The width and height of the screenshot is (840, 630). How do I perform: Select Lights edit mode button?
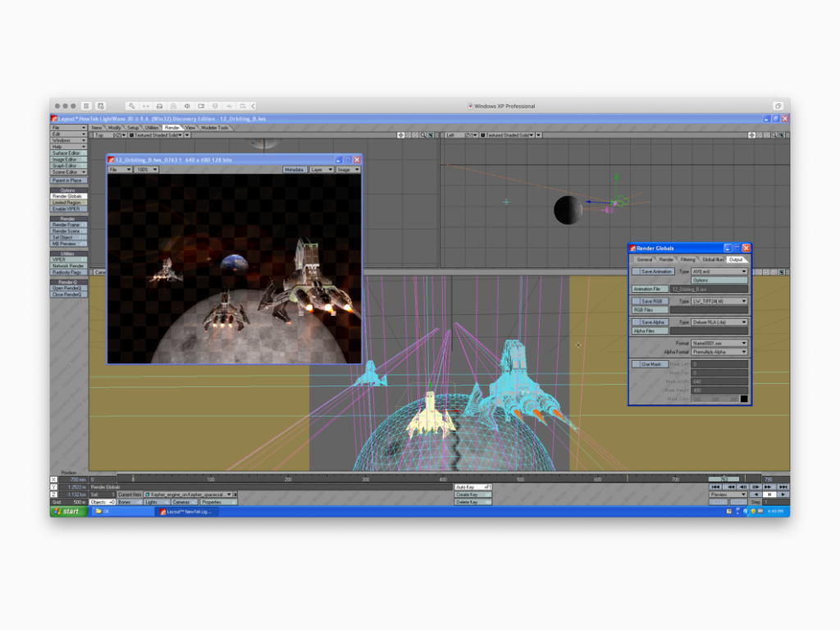point(157,502)
